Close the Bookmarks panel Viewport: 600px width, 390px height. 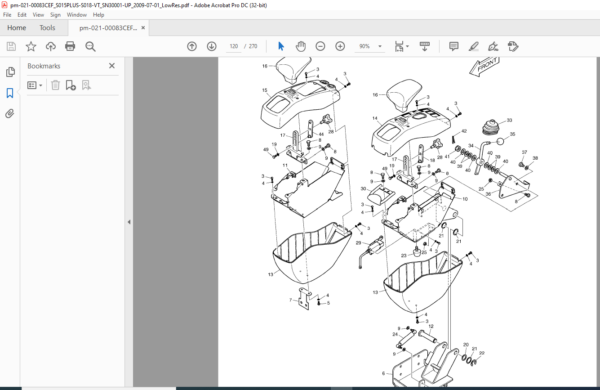(112, 66)
